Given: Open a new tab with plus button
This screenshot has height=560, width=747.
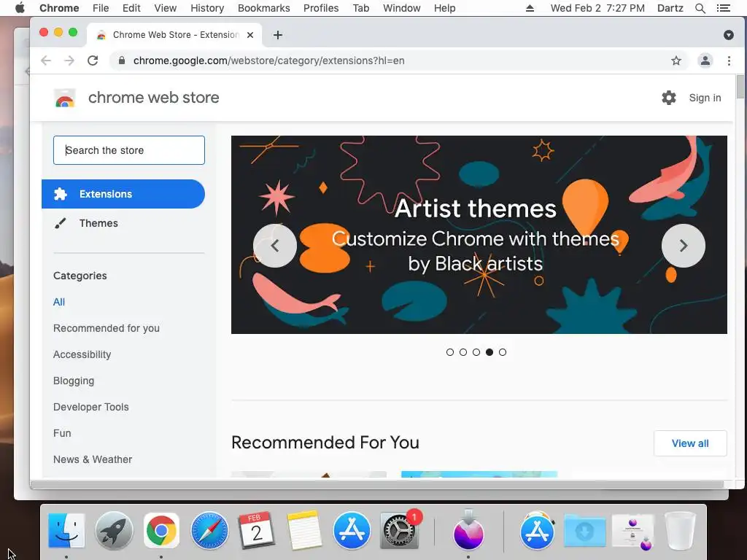Looking at the screenshot, I should tap(278, 35).
